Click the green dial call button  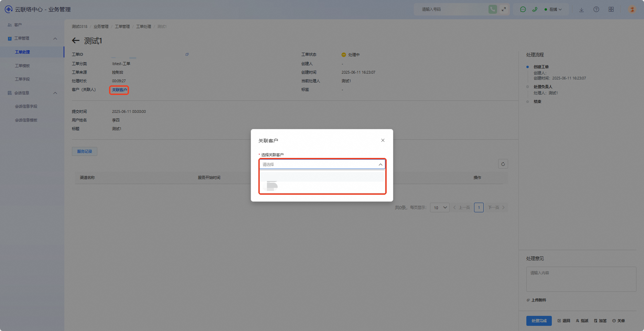point(493,9)
